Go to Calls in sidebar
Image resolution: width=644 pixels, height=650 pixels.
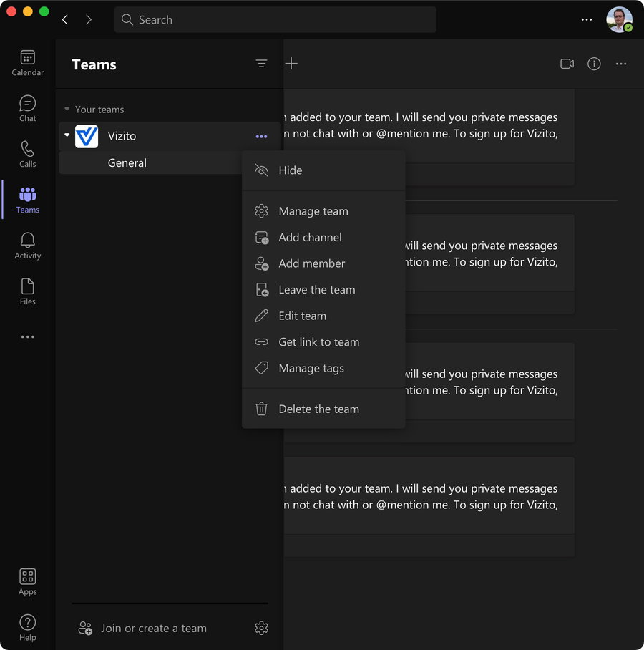(x=27, y=155)
